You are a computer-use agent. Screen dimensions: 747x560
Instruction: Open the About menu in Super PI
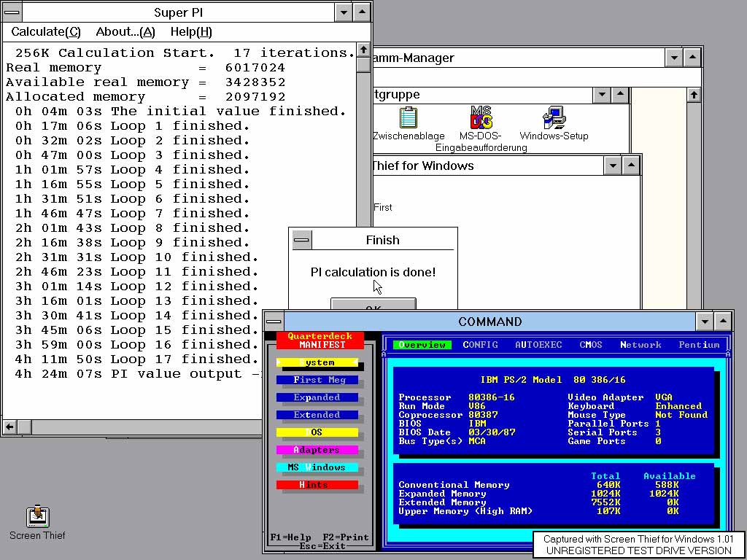coord(125,32)
